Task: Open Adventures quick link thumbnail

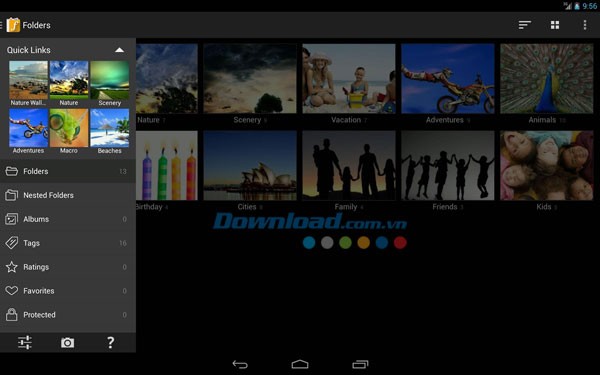Action: tap(28, 128)
